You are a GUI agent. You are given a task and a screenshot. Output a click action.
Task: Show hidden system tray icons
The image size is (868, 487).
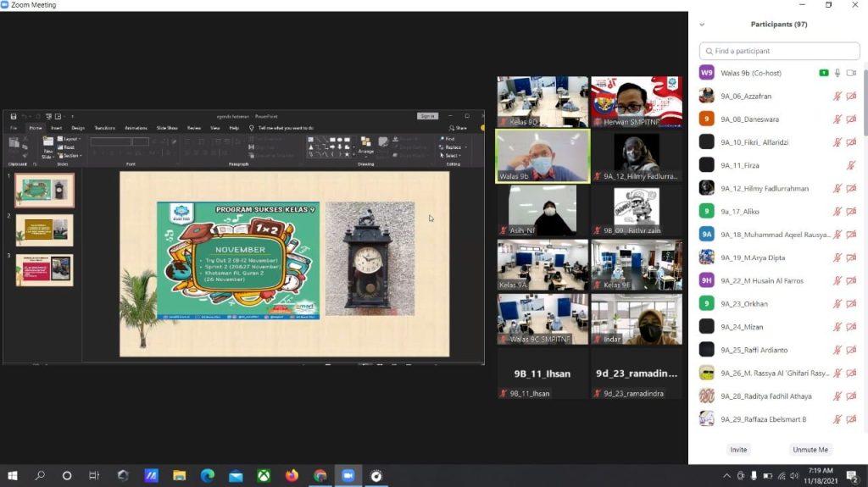coord(726,476)
